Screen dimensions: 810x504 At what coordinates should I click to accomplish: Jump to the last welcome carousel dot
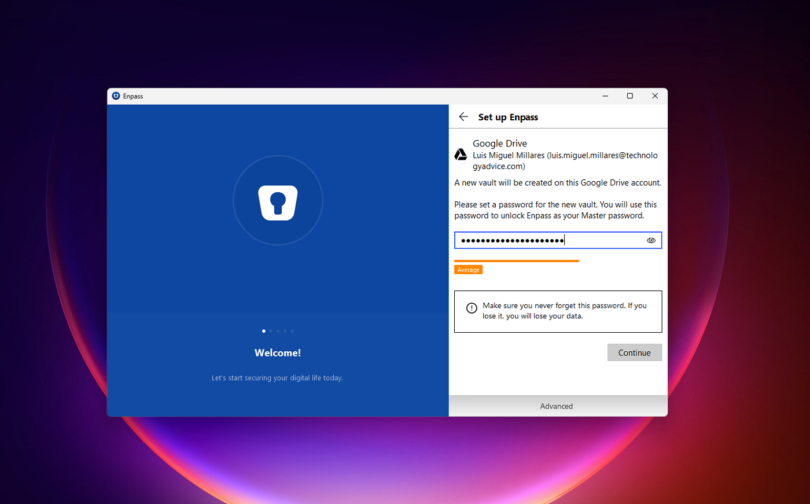tap(292, 330)
